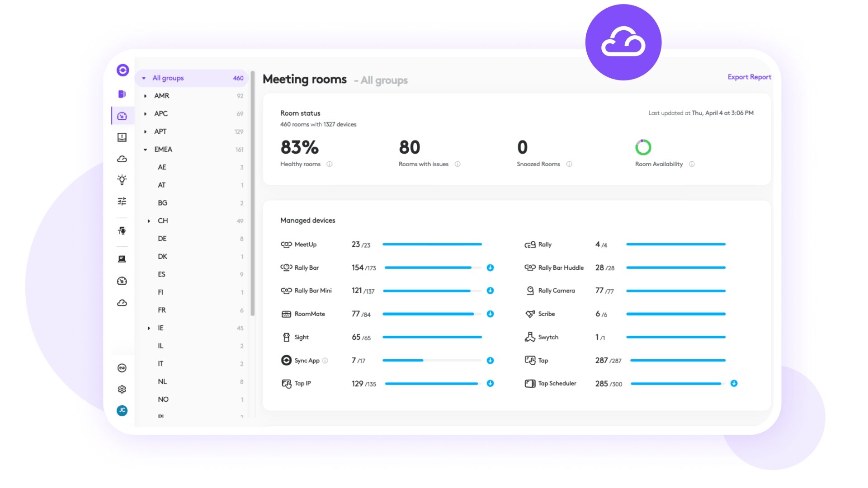Select the All groups item
The height and width of the screenshot is (488, 868).
pyautogui.click(x=168, y=78)
